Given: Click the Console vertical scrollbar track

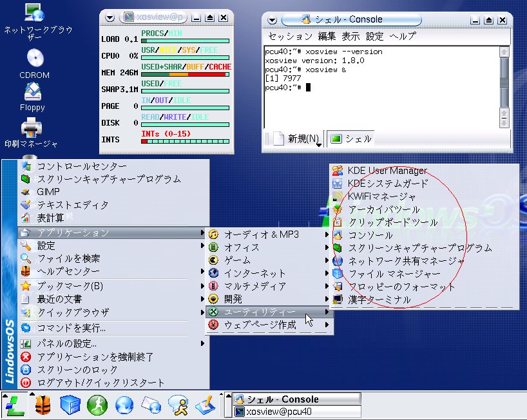Looking at the screenshot, I should click(504, 83).
